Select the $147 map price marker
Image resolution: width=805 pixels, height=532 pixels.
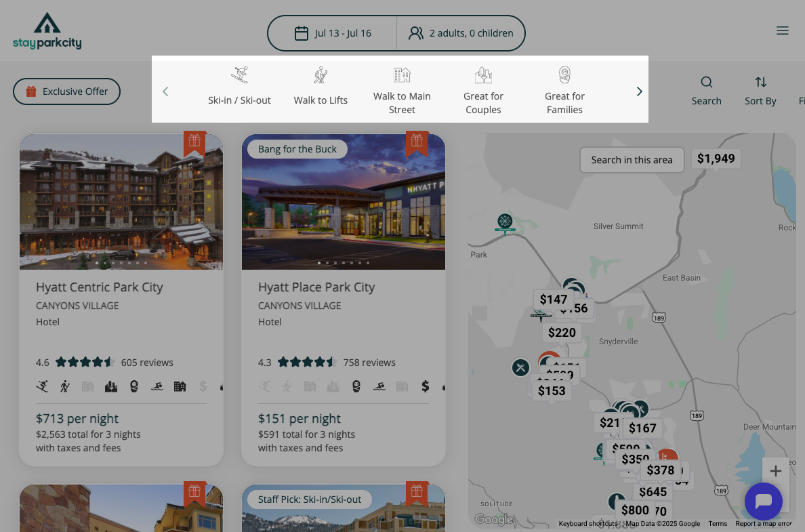(554, 300)
